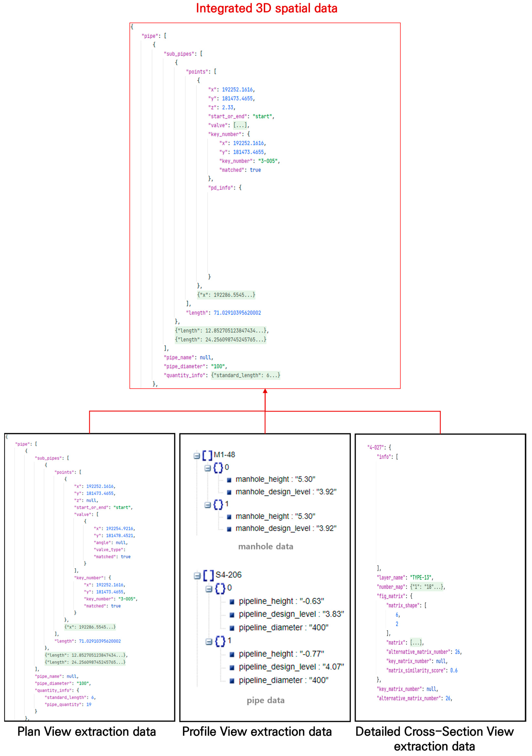Click the "Integrated 3D spatial data" title
Viewport: 532px width, 756px height.
267,8
